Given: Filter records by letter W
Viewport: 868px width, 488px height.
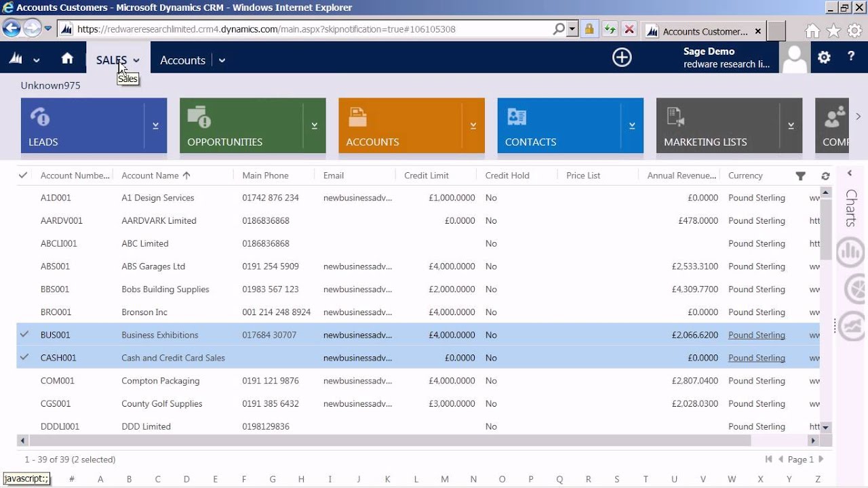Looking at the screenshot, I should (x=732, y=479).
